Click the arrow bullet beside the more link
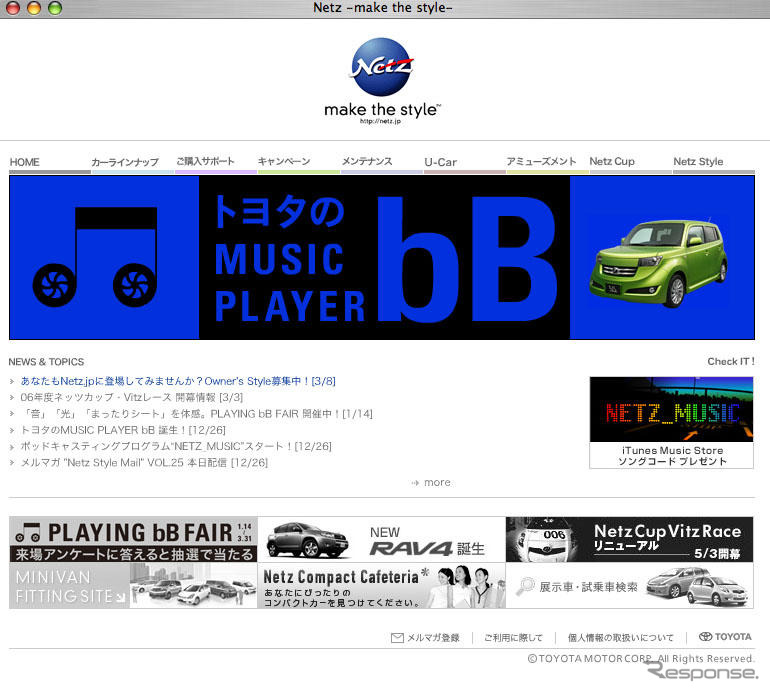This screenshot has height=692, width=770. coord(415,483)
